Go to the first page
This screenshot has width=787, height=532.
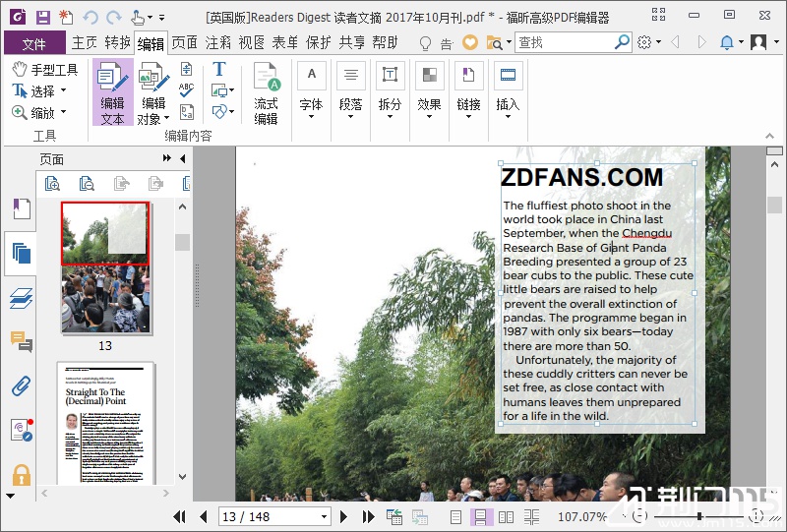[179, 516]
